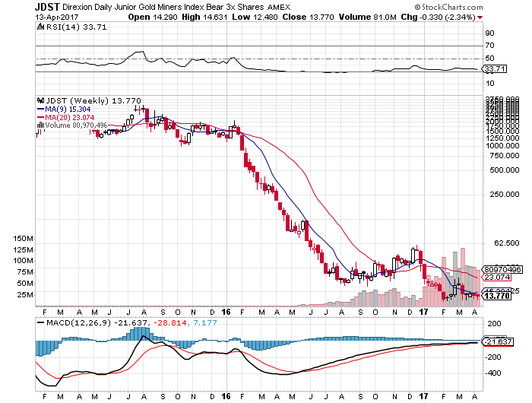Screen dimensions: 532x403
Task: Select the '16' year marker on price axis
Action: click(226, 311)
